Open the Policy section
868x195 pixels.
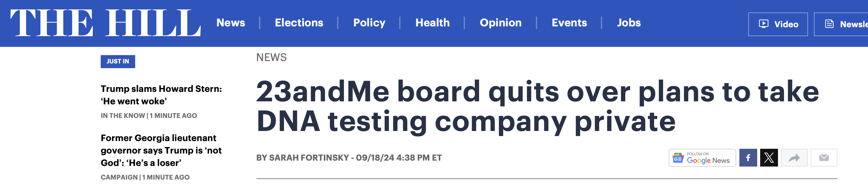pyautogui.click(x=369, y=23)
